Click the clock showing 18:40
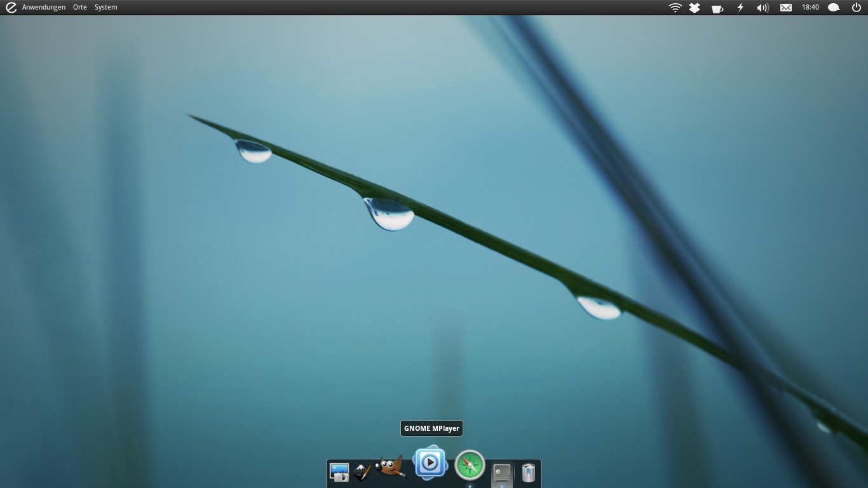 pyautogui.click(x=810, y=7)
